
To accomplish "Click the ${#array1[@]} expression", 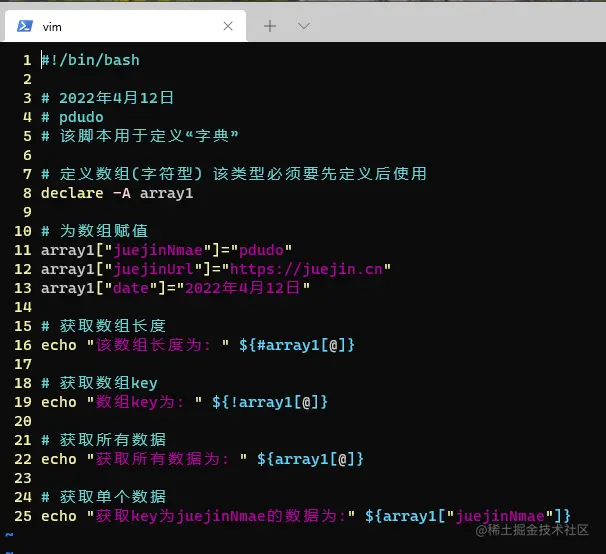I will (x=297, y=345).
